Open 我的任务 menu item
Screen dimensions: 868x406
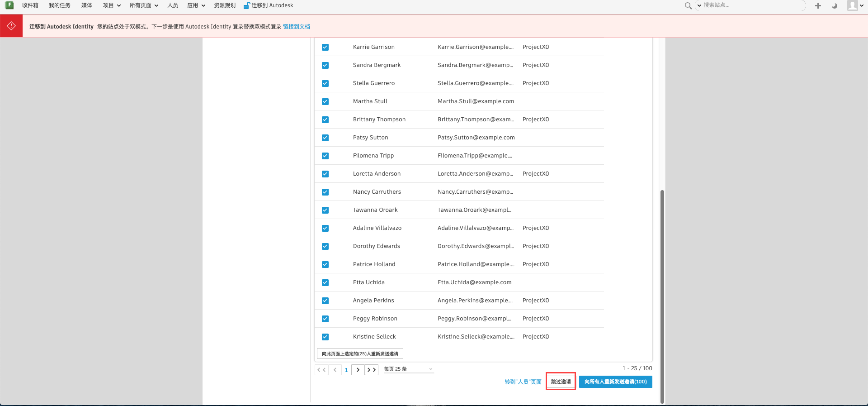coord(60,5)
